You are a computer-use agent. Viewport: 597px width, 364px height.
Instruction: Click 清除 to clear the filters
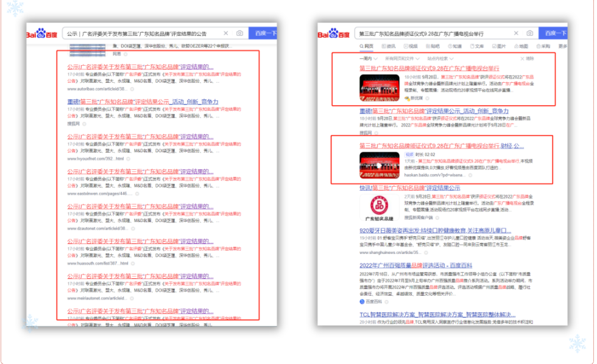tap(528, 58)
